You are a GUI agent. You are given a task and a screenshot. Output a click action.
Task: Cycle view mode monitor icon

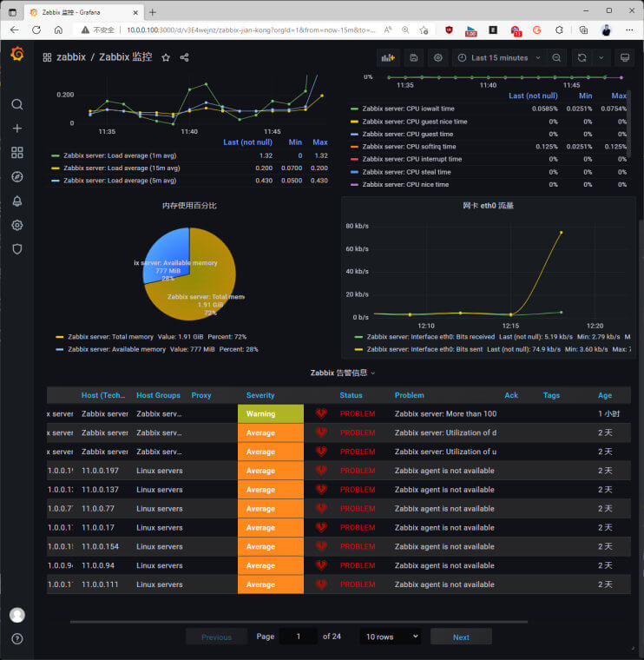click(x=625, y=57)
